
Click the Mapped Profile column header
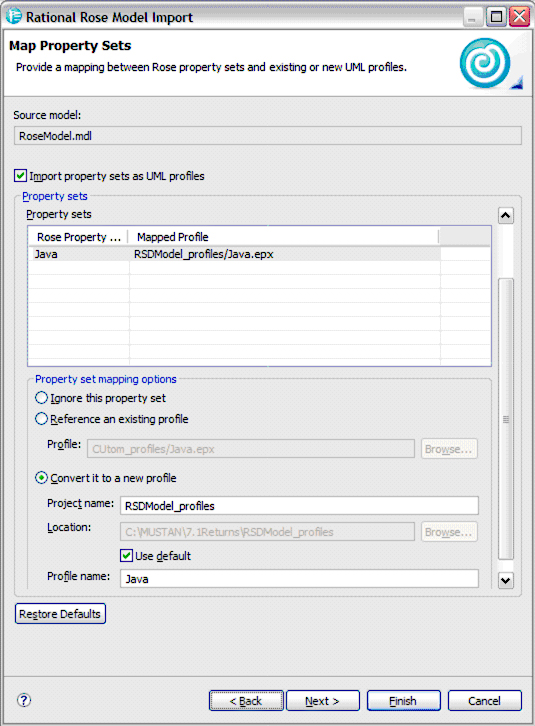click(283, 237)
